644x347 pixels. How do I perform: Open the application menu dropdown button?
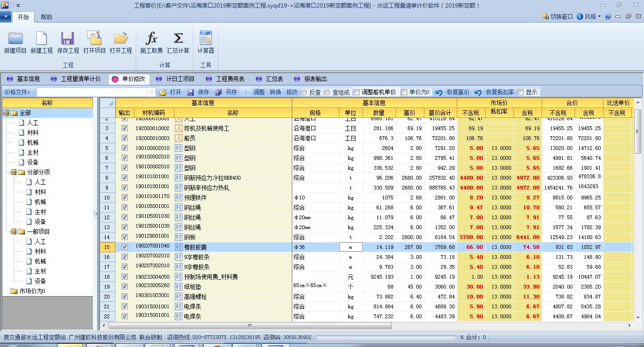[x=6, y=17]
